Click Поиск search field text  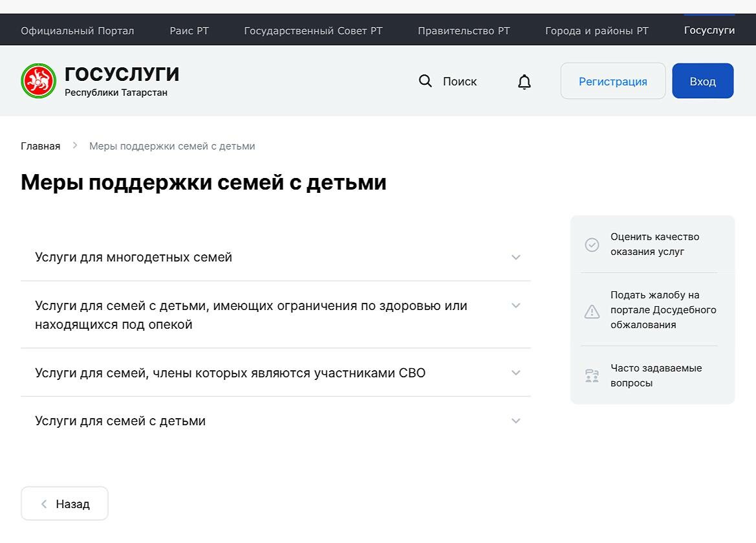click(x=459, y=82)
